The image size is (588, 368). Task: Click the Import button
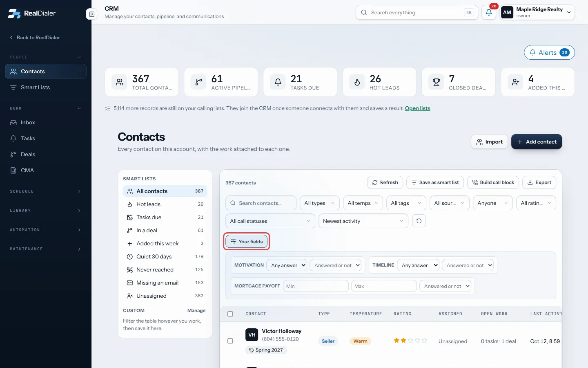tap(489, 142)
